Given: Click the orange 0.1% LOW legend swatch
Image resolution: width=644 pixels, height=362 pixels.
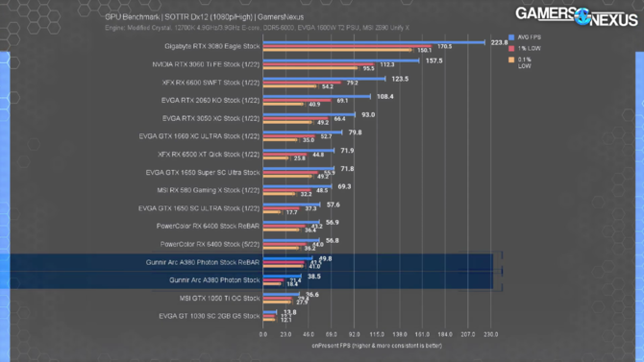Looking at the screenshot, I should click(x=511, y=60).
